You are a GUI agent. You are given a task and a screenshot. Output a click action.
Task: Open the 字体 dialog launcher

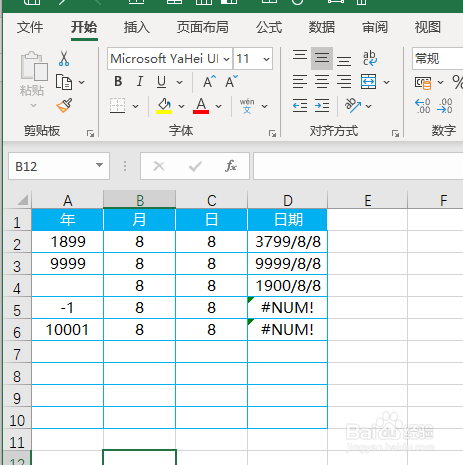click(x=272, y=134)
